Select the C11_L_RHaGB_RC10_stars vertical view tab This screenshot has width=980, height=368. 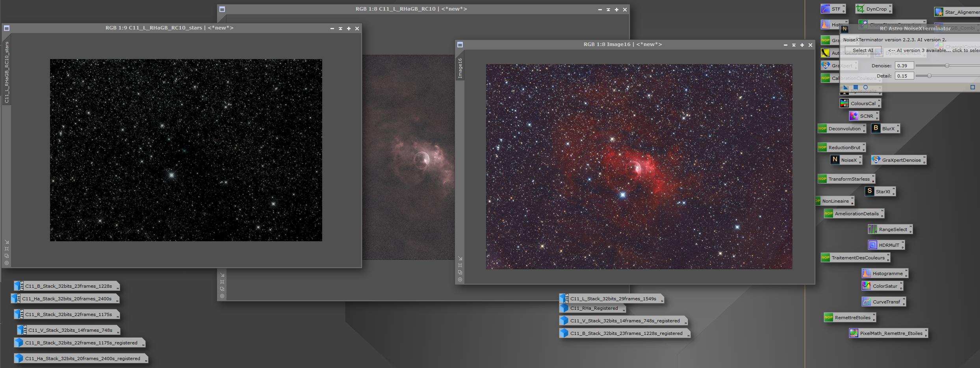point(7,73)
